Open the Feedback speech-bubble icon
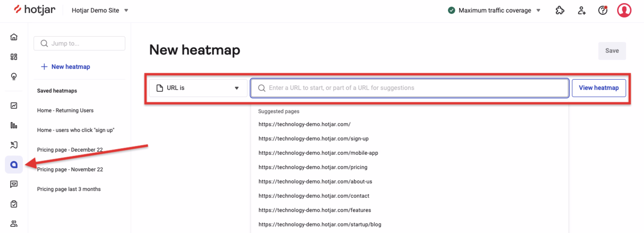Viewport: 644px width, 233px height. (14, 184)
